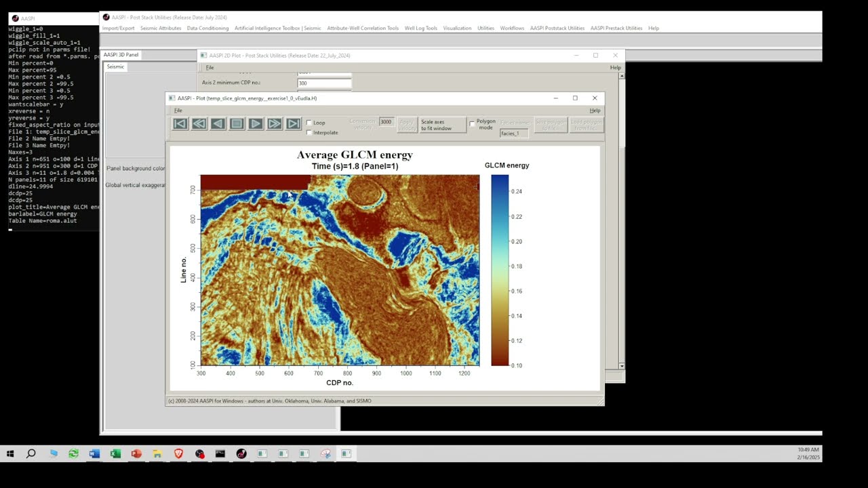Open File menu in the Plot window
868x488 pixels.
click(178, 110)
